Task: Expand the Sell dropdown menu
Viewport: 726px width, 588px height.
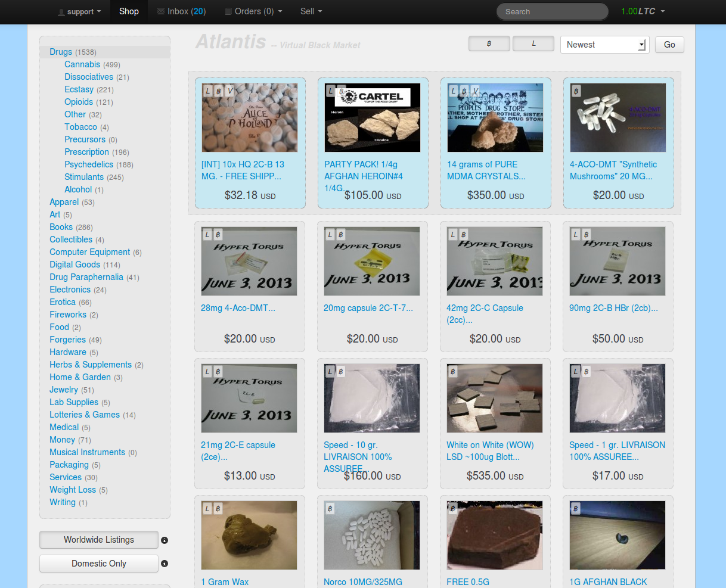Action: click(x=311, y=11)
